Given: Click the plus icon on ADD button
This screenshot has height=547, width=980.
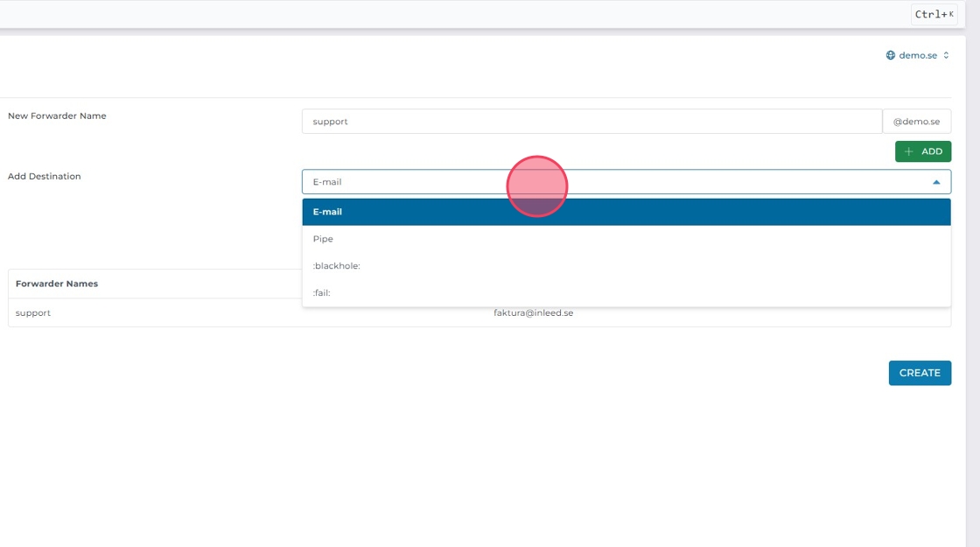Looking at the screenshot, I should [908, 151].
